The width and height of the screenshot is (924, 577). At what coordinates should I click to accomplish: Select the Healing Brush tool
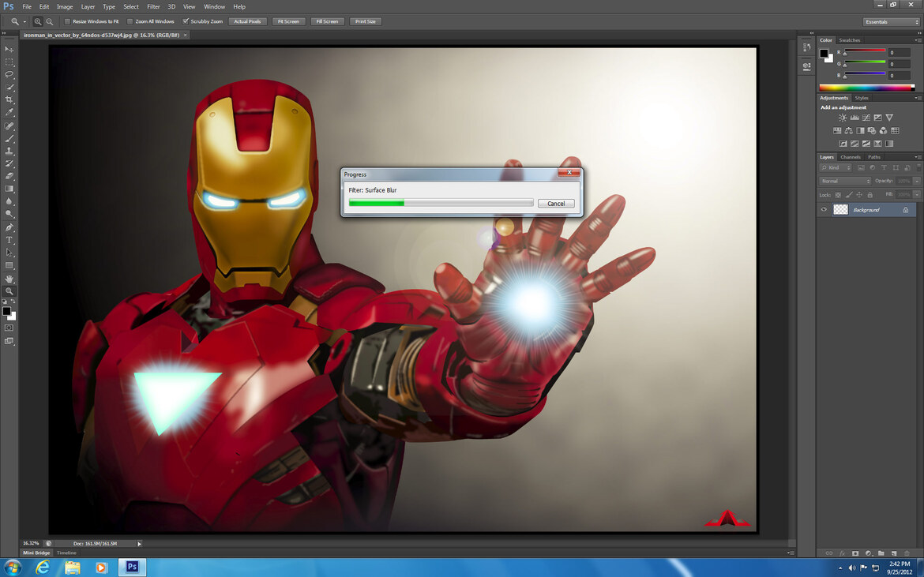coord(9,126)
